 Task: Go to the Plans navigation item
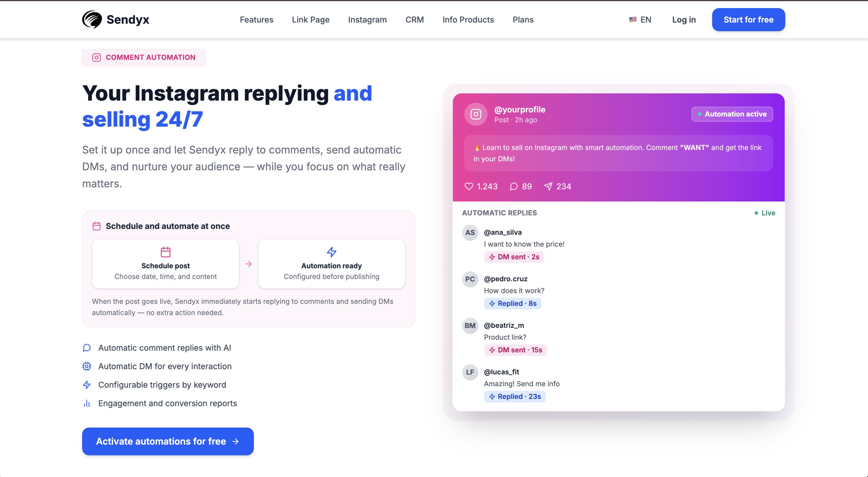[523, 20]
